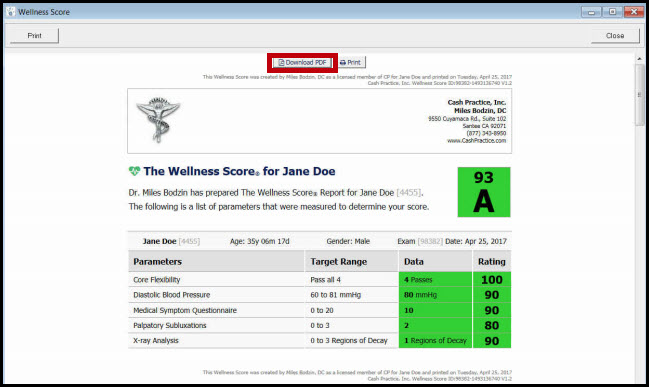Viewport: 649px width, 387px height.
Task: Maximize the Wellness Score window
Action: click(612, 12)
